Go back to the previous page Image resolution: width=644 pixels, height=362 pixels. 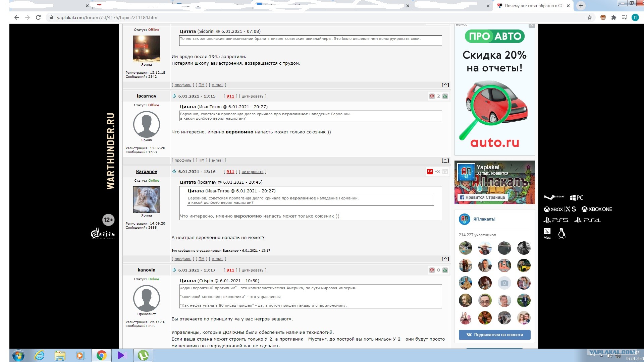point(17,17)
